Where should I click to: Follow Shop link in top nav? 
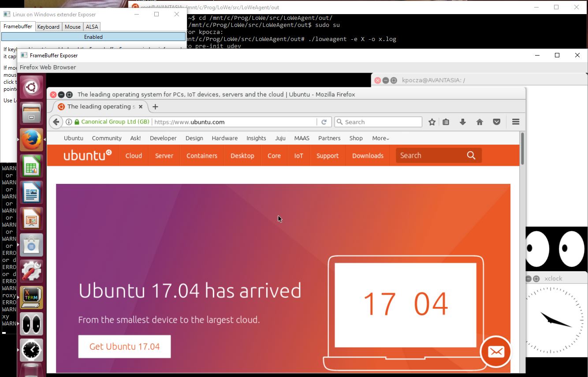click(x=356, y=138)
